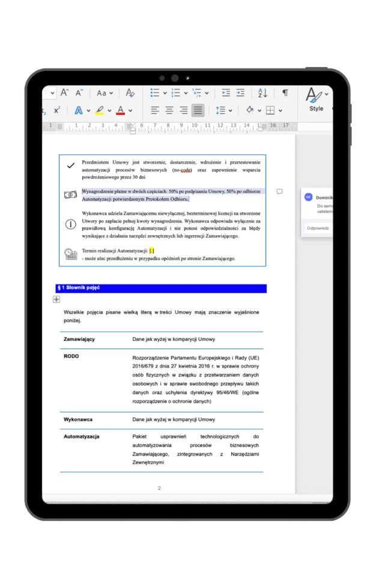Open the Style pane

pos(315,99)
